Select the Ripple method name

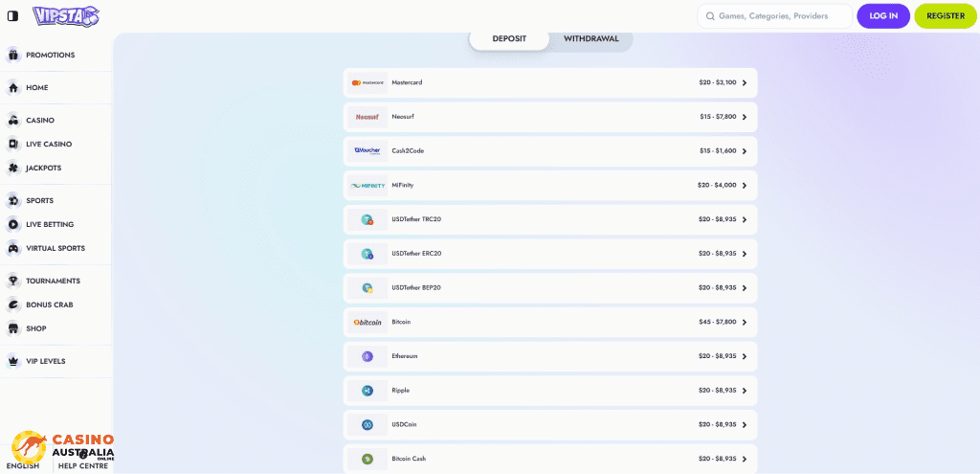401,390
